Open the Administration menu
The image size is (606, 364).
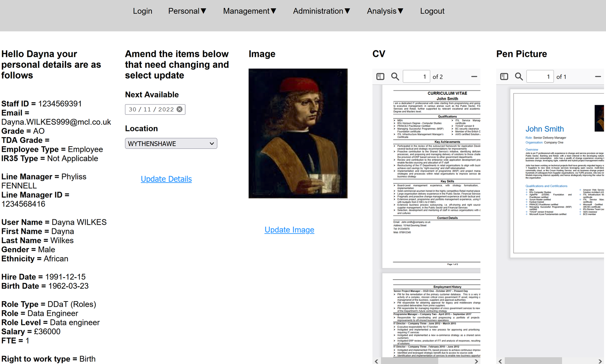tap(322, 11)
